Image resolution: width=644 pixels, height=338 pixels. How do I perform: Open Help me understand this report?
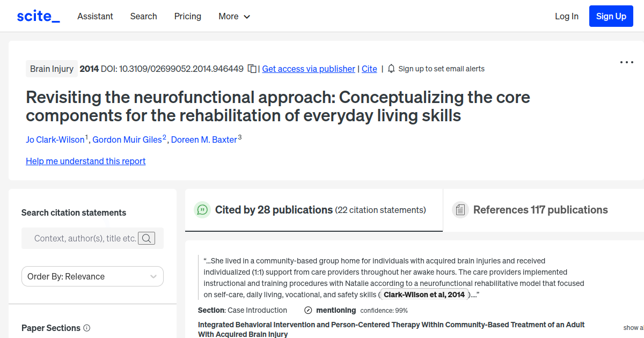(85, 161)
